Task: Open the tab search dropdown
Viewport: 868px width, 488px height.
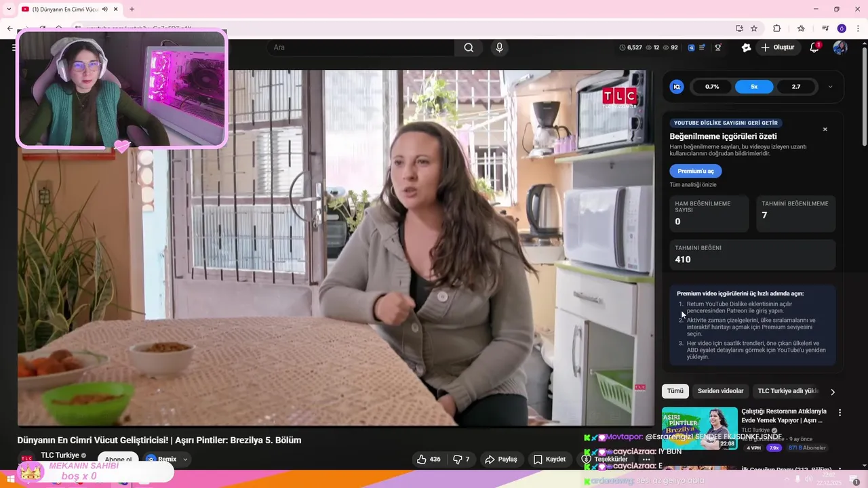Action: click(9, 9)
